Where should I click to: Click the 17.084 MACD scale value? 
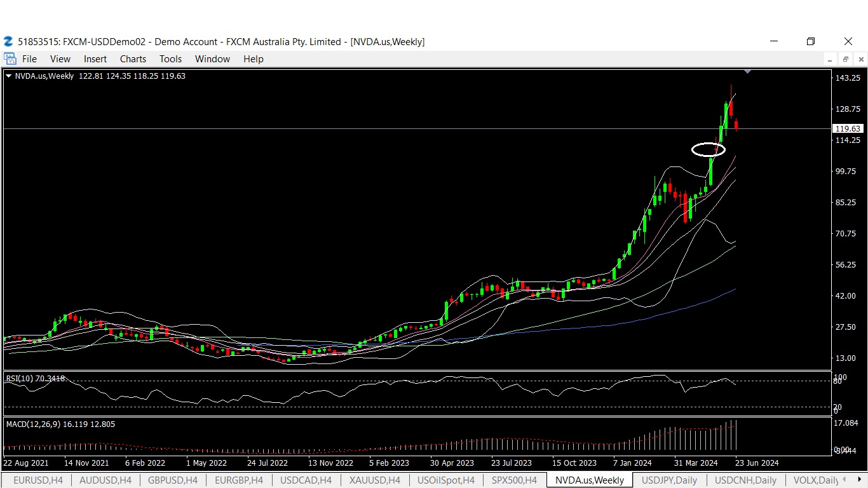pyautogui.click(x=846, y=423)
